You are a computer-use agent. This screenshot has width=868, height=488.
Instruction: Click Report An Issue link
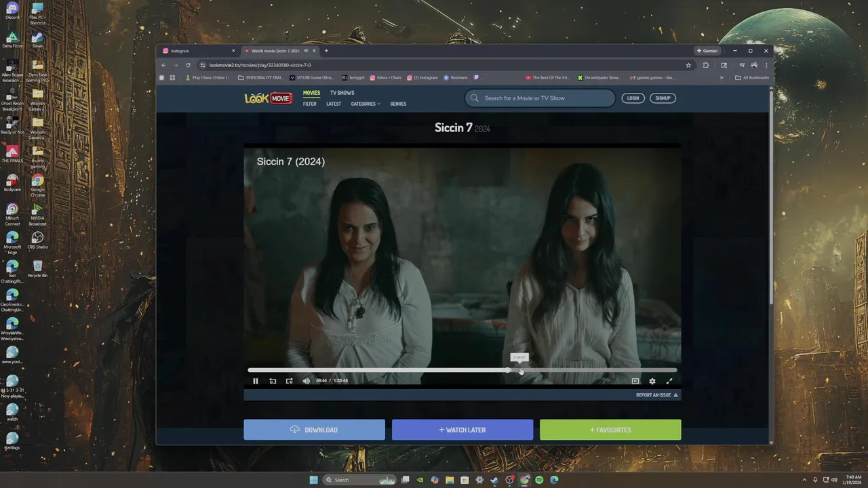656,395
